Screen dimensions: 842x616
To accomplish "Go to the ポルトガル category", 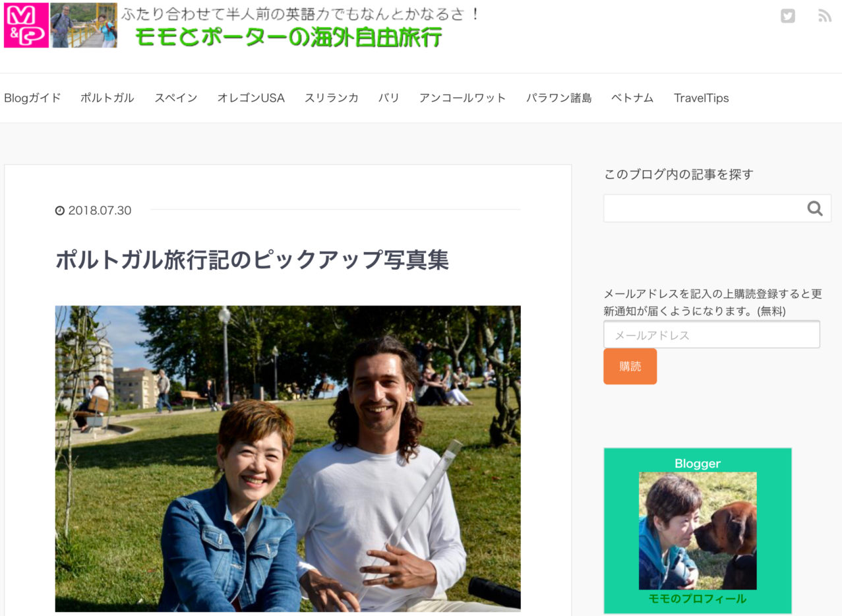I will (107, 98).
